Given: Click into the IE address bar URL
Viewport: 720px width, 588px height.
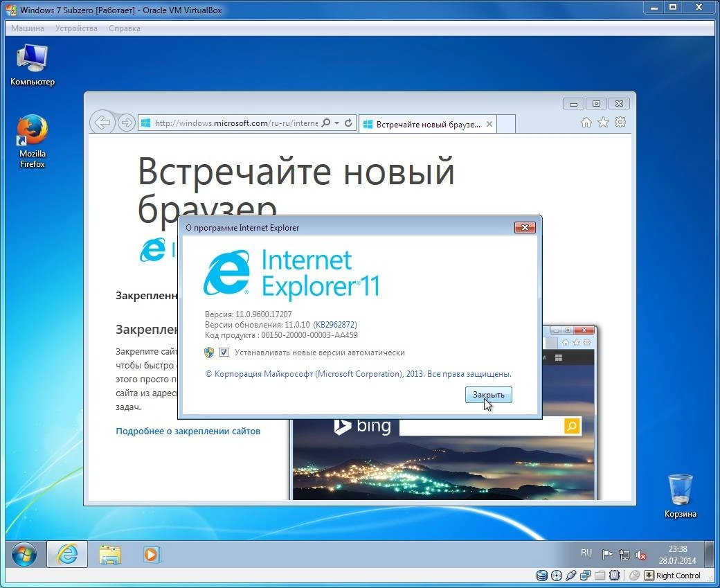Looking at the screenshot, I should coord(236,123).
